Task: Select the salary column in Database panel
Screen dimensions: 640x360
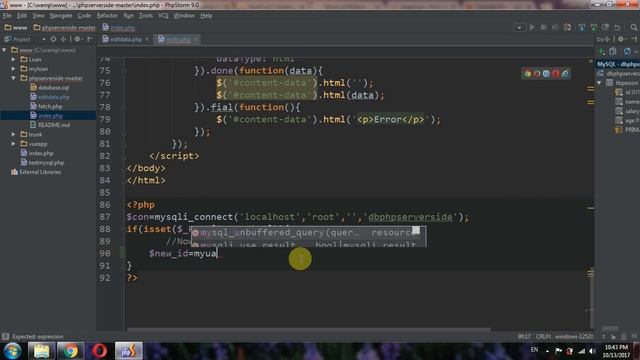Action: click(628, 111)
